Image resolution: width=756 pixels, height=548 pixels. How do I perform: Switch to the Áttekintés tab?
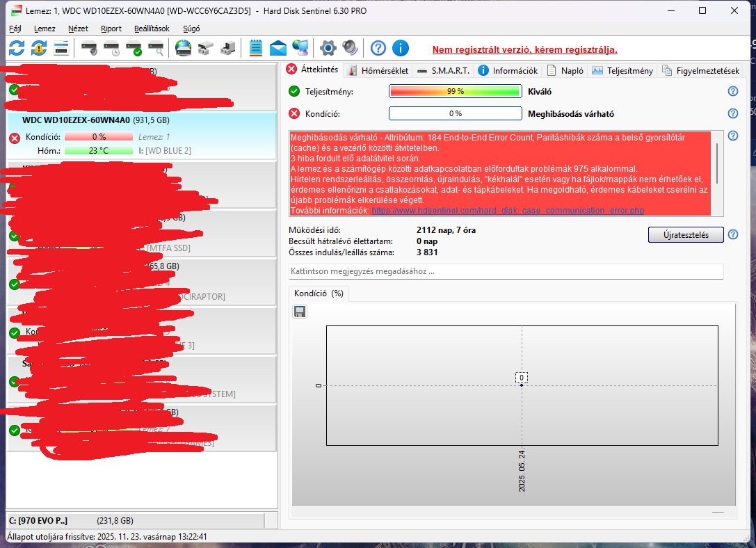[312, 70]
